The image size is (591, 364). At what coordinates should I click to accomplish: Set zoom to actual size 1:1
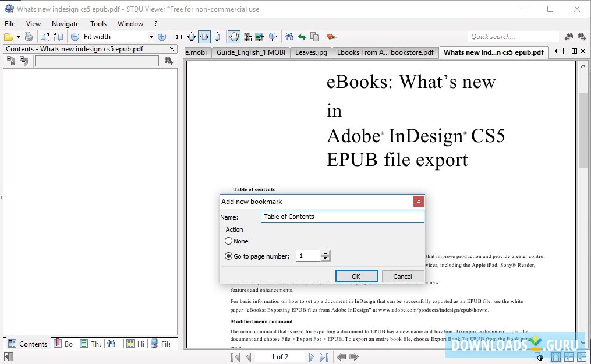179,36
